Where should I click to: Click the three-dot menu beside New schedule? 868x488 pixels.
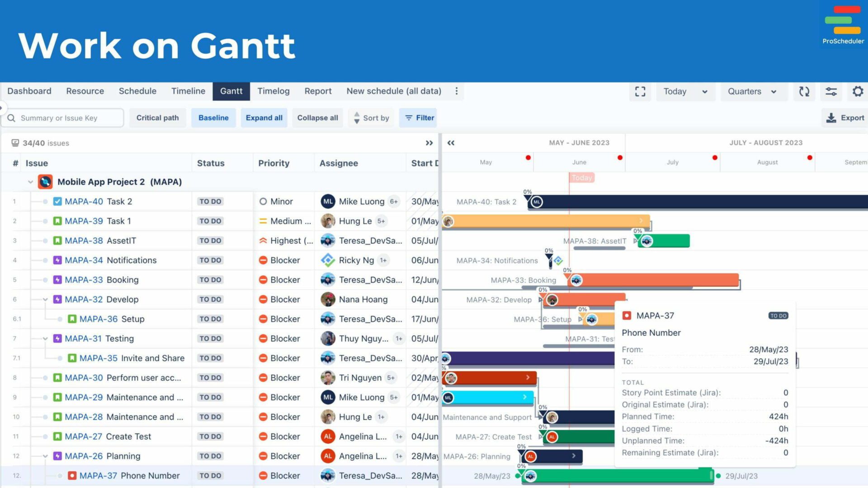(457, 91)
